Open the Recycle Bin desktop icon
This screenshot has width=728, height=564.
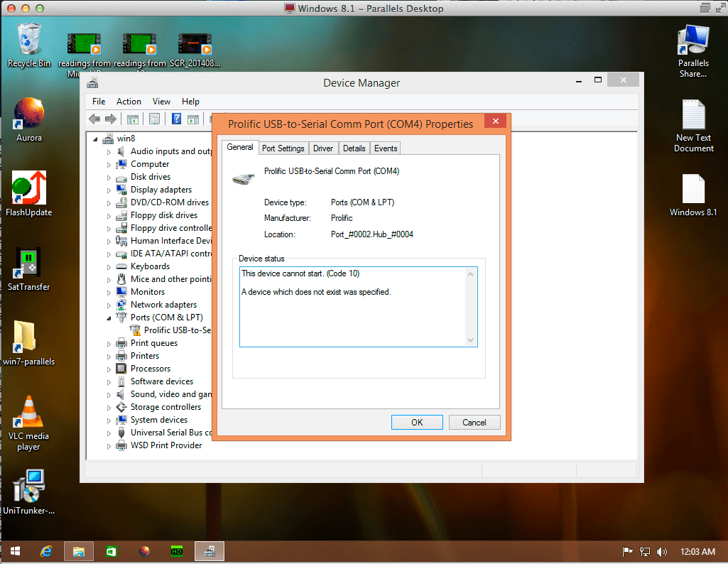click(29, 45)
